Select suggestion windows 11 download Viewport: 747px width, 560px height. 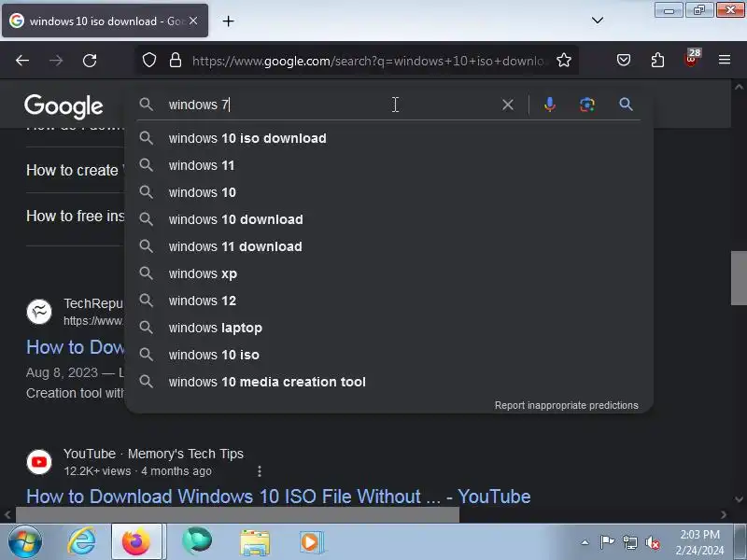(388, 246)
